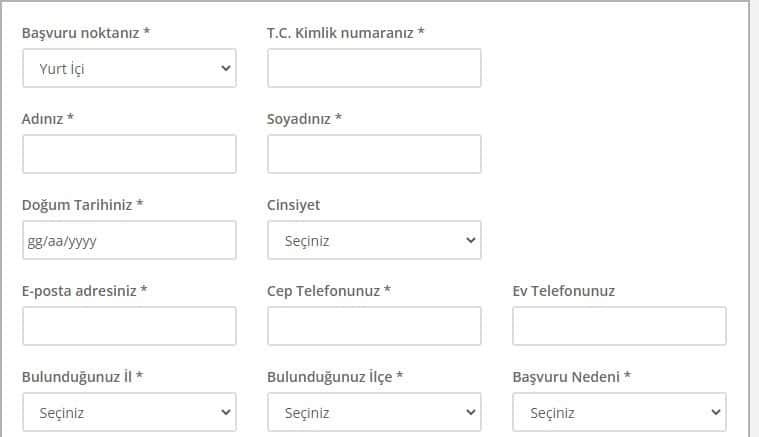The image size is (759, 437).
Task: Click the E-posta adresiniz input box
Action: (129, 326)
